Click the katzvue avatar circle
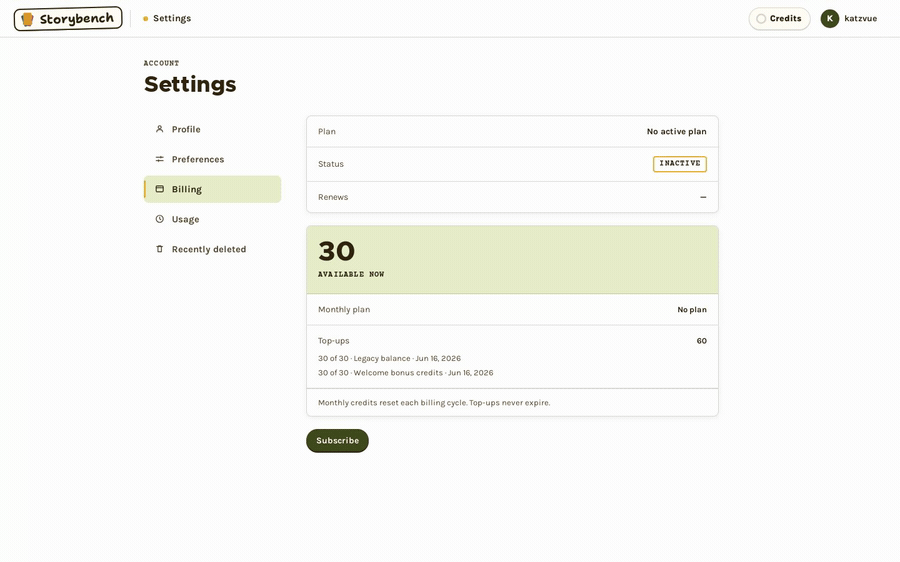Screen dimensions: 900x562 (829, 18)
